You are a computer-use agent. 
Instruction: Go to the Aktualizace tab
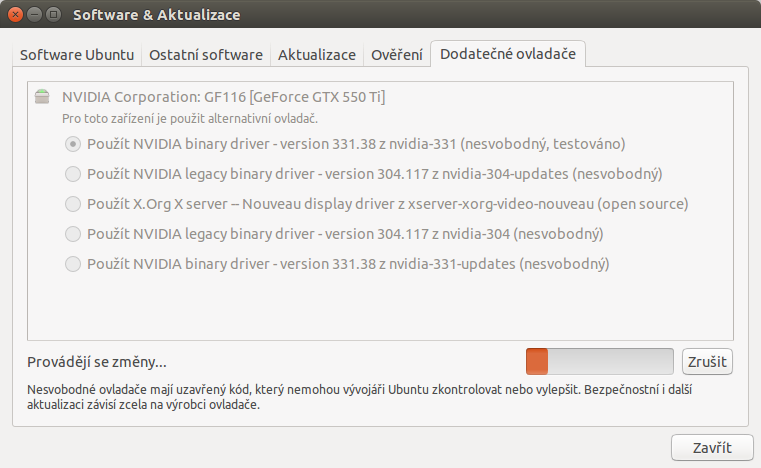(316, 55)
